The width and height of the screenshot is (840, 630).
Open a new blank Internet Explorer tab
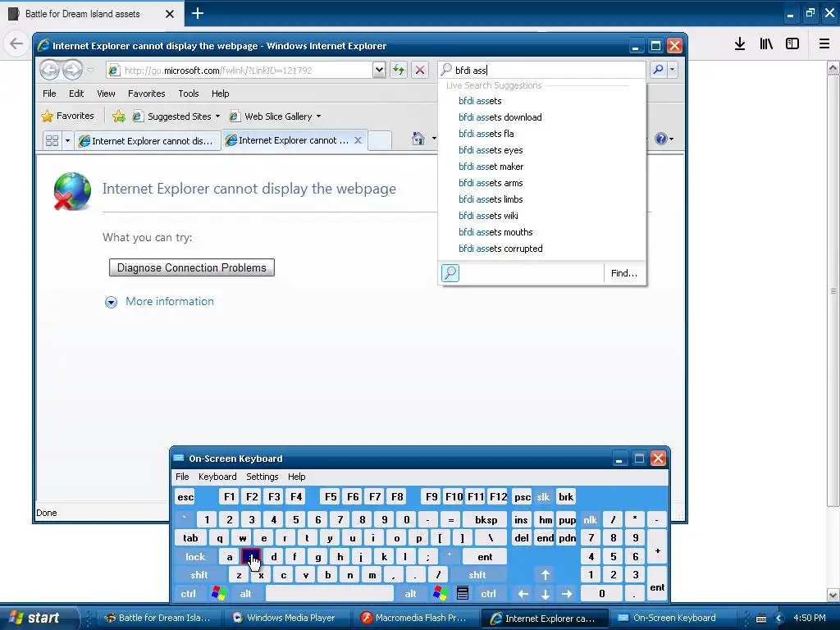tap(380, 140)
